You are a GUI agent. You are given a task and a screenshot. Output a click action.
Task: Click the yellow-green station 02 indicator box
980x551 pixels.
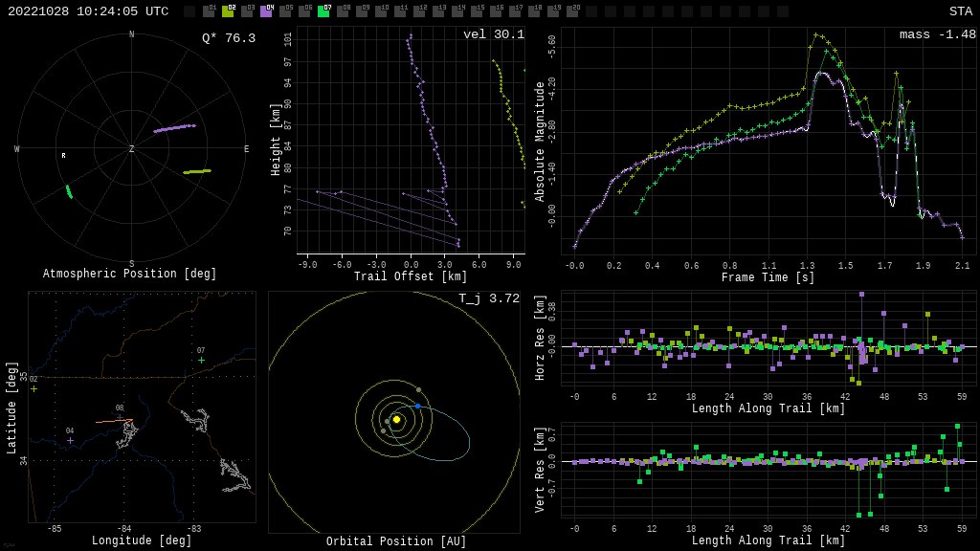pos(228,11)
